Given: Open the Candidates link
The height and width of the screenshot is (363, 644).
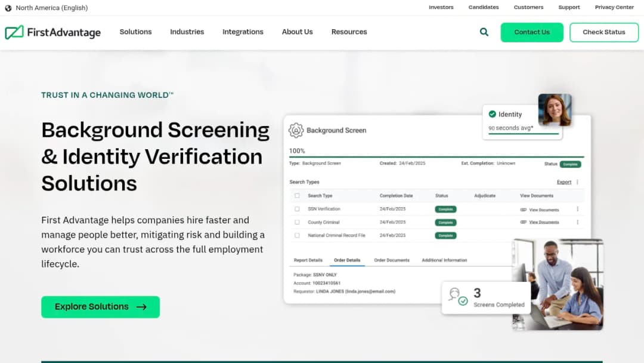Looking at the screenshot, I should pyautogui.click(x=484, y=7).
